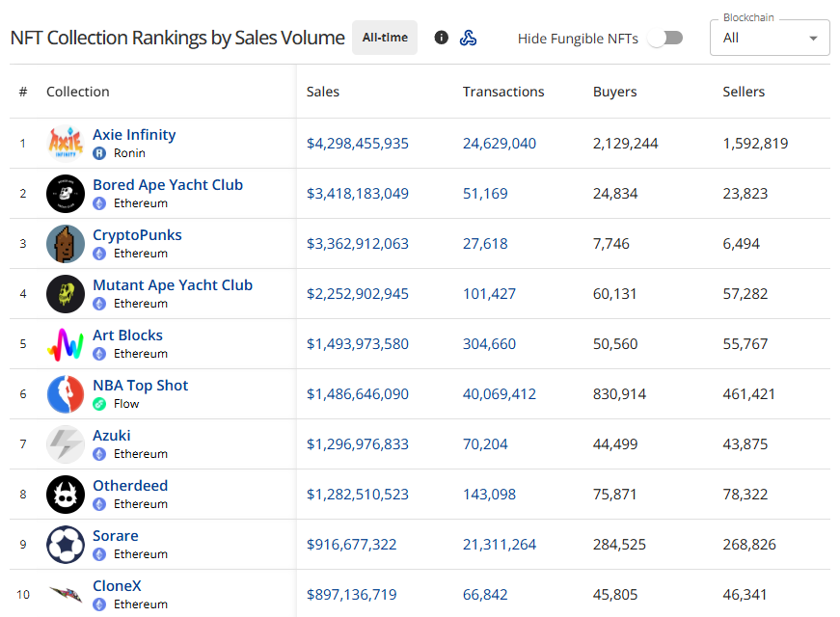
Task: Click the Art Blocks transactions count 304,660
Action: [x=489, y=344]
